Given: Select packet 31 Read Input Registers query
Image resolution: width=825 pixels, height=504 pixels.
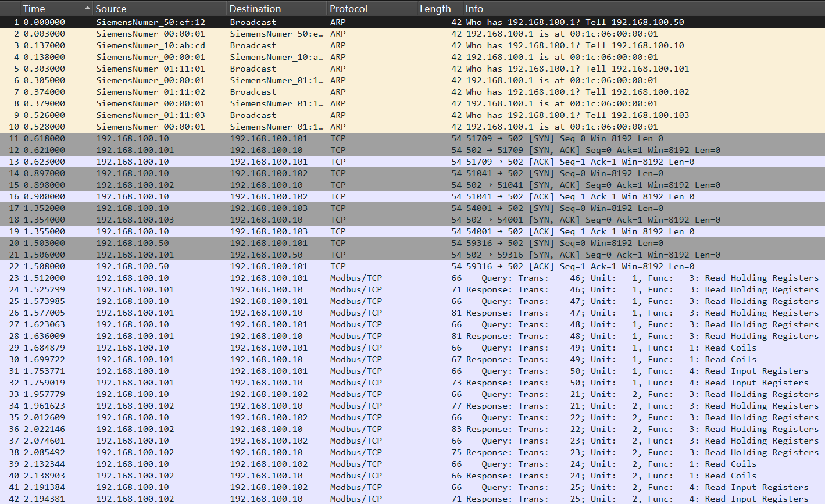Looking at the screenshot, I should [x=407, y=371].
